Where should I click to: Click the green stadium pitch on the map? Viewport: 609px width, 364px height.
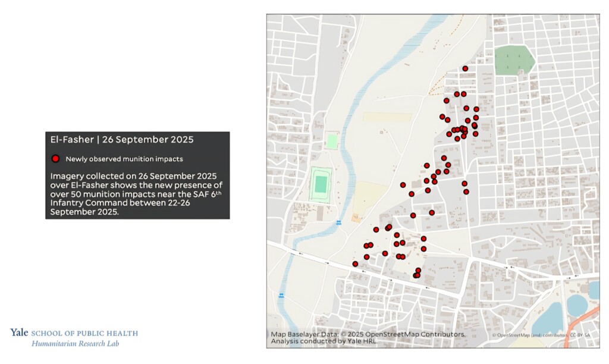(x=321, y=184)
